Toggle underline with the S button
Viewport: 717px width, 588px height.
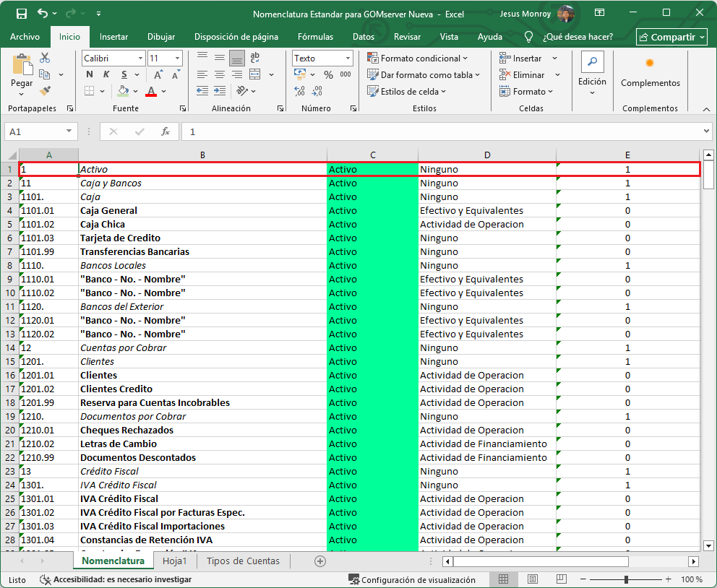pyautogui.click(x=124, y=74)
